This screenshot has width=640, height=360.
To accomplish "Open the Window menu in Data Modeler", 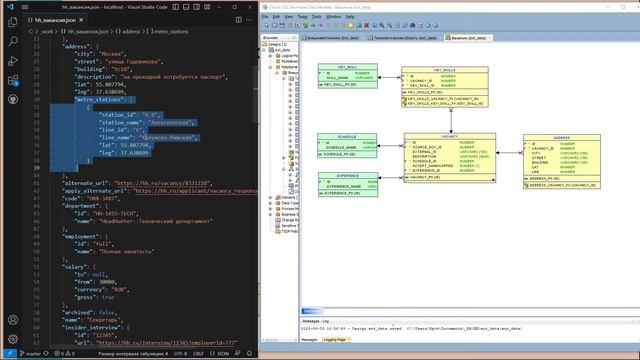I will [333, 17].
